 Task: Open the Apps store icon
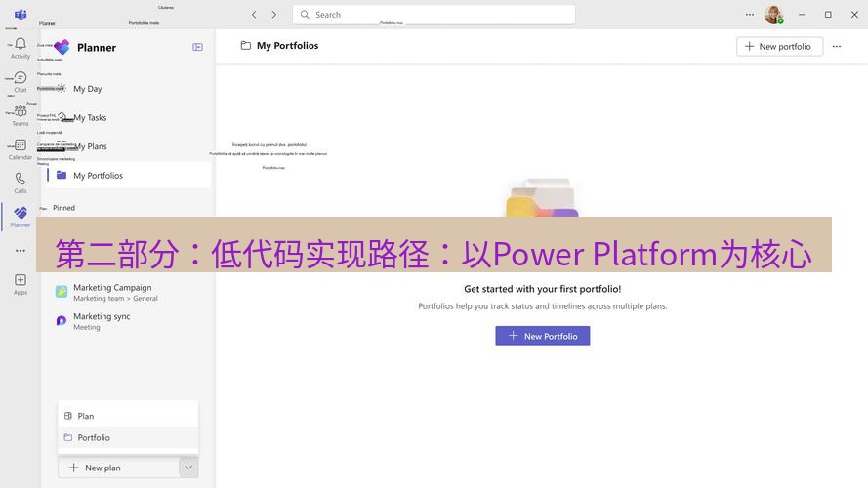click(x=21, y=284)
